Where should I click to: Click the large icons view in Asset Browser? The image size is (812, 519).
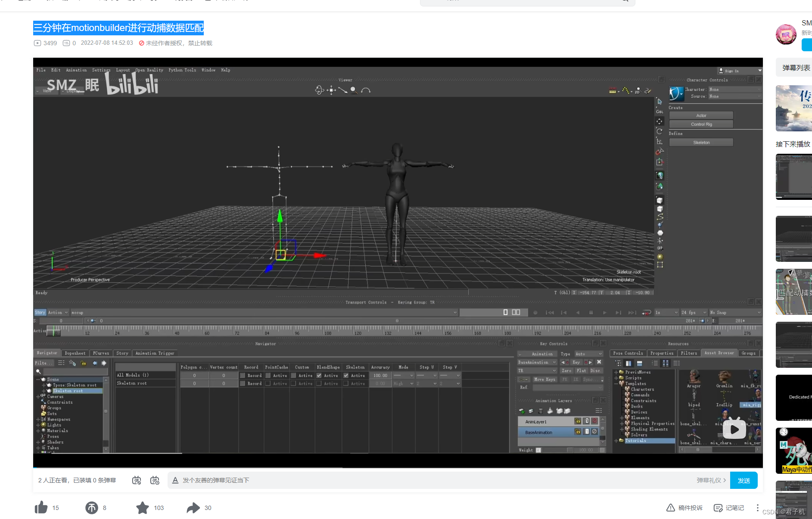pyautogui.click(x=666, y=363)
